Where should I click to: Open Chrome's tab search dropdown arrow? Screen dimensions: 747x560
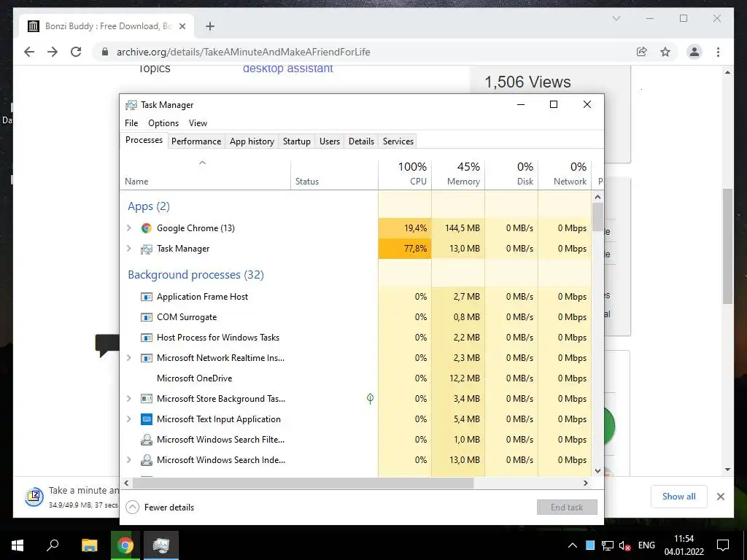click(x=616, y=18)
